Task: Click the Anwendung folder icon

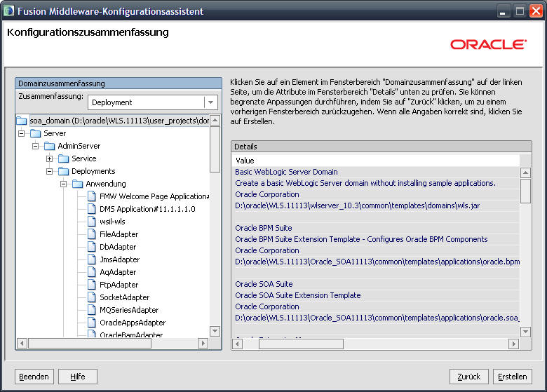Action: [77, 184]
